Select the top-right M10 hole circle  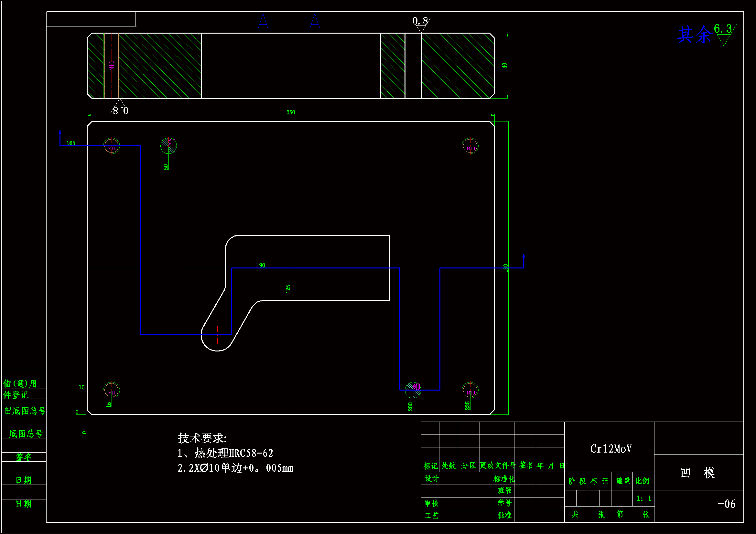click(470, 146)
